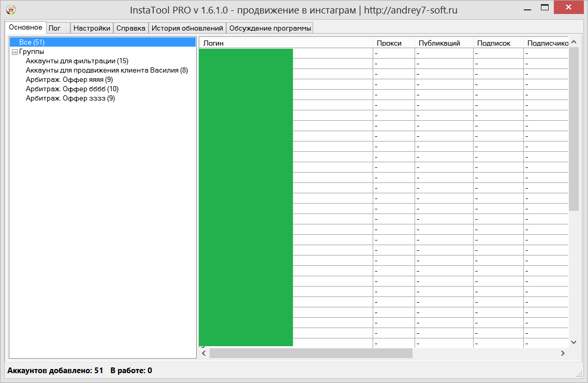Switch to the Основное tab
The height and width of the screenshot is (383, 588).
tap(25, 27)
